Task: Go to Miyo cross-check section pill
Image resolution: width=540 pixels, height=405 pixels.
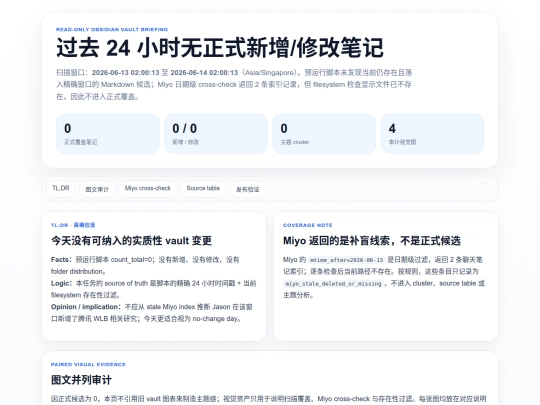Action: [x=148, y=188]
